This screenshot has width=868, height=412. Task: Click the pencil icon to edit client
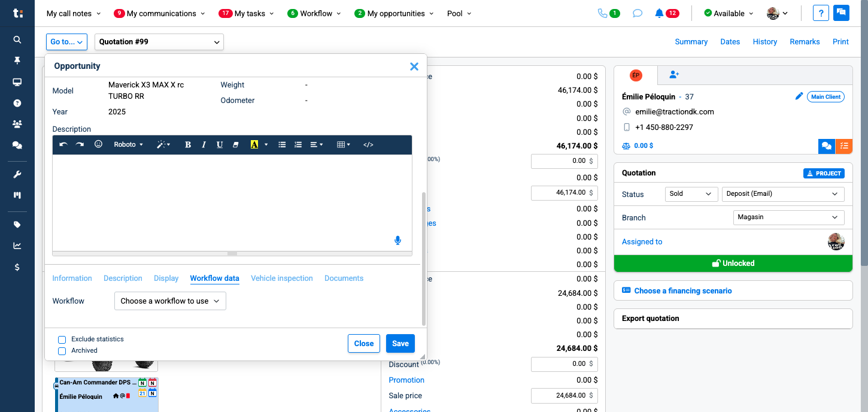pyautogui.click(x=799, y=96)
